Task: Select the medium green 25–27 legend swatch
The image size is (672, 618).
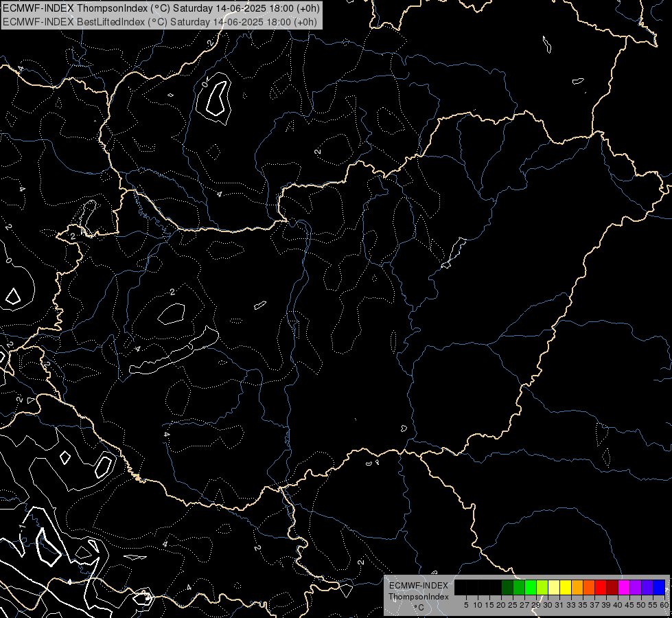Action: (x=519, y=587)
